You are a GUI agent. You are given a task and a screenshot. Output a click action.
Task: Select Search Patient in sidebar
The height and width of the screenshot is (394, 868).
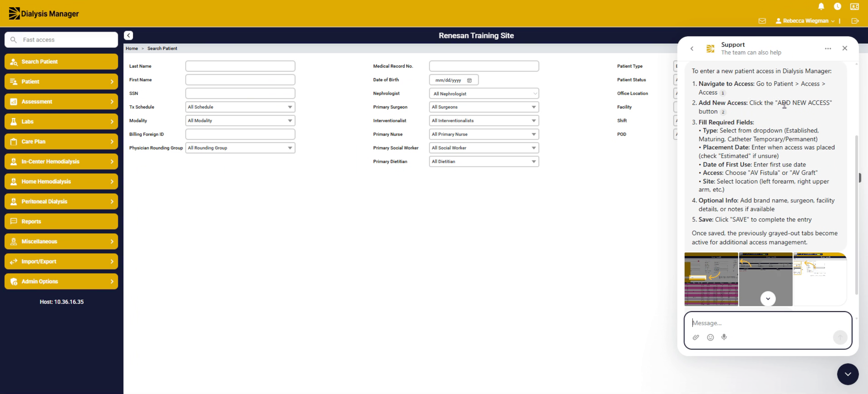pyautogui.click(x=61, y=62)
